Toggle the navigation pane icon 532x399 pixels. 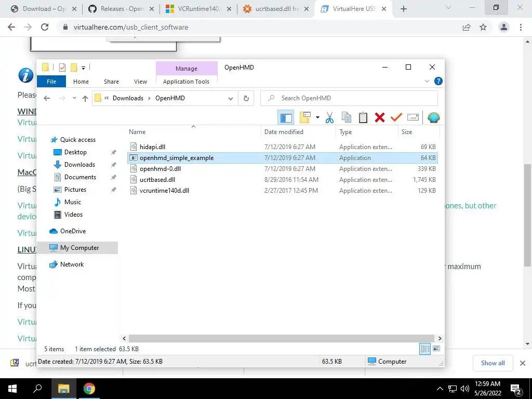pos(286,117)
